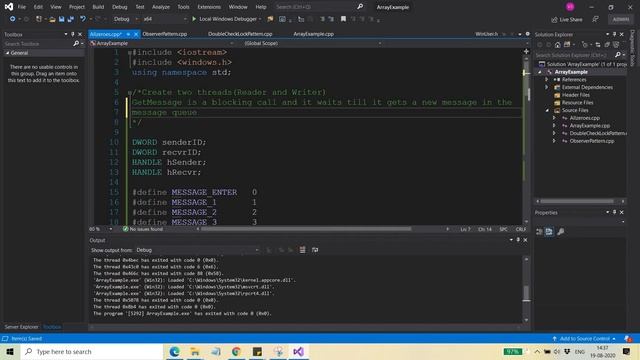Viewport: 640px width, 360px height.
Task: Switch to the DoubleCheckLockPattern.cpp tab
Action: click(x=240, y=34)
